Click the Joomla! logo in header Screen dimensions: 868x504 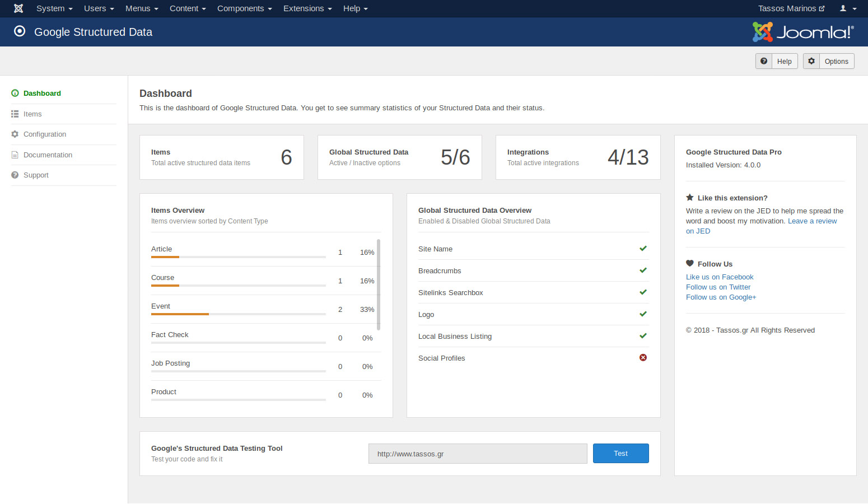(x=803, y=32)
